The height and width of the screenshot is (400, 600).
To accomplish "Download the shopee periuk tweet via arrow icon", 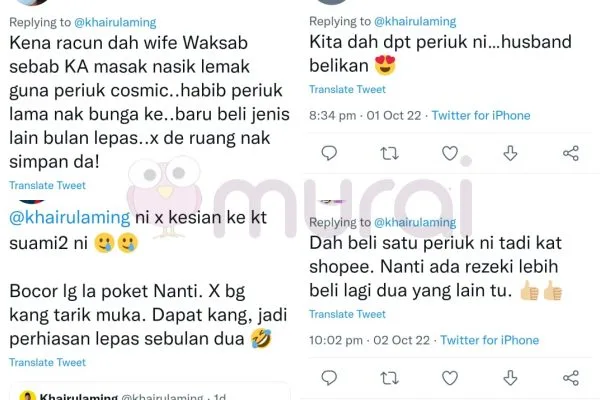I will 510,378.
